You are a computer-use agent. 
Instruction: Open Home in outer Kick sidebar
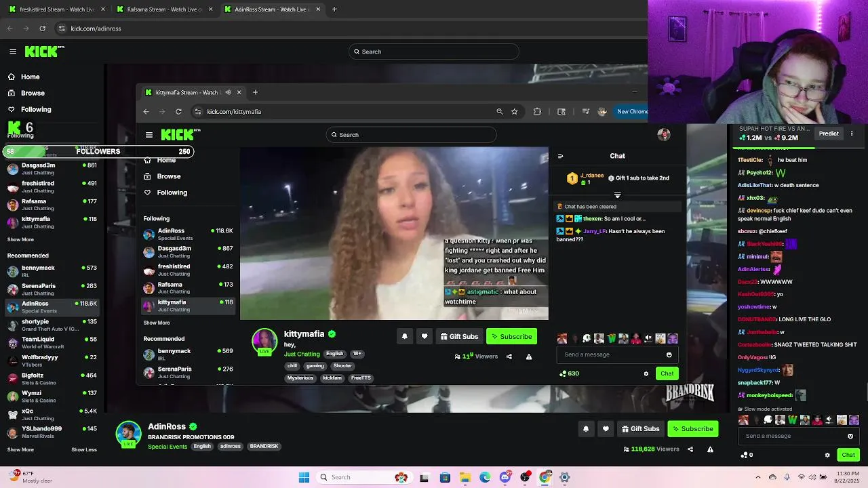[30, 77]
